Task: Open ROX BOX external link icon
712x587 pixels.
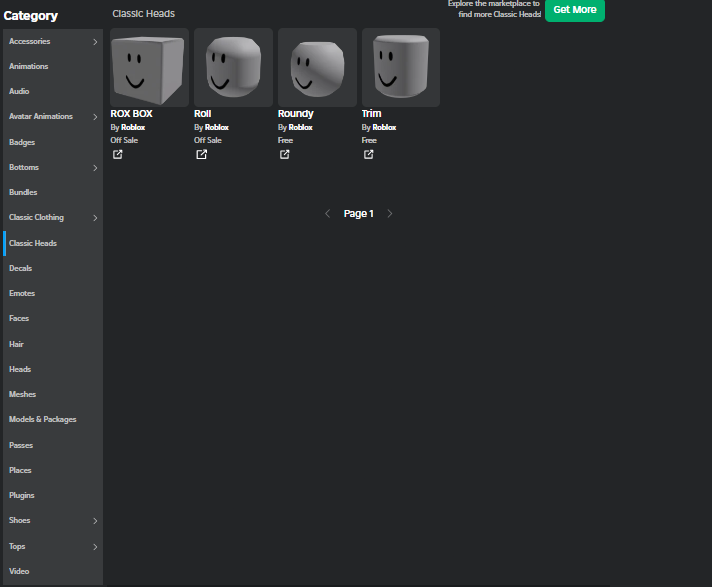Action: point(118,154)
